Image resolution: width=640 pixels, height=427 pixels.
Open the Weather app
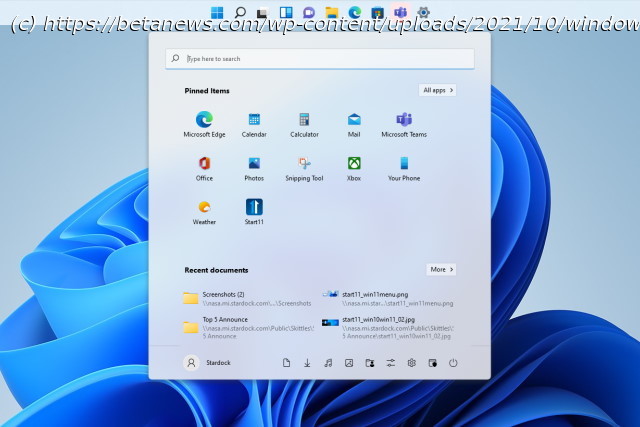click(204, 211)
